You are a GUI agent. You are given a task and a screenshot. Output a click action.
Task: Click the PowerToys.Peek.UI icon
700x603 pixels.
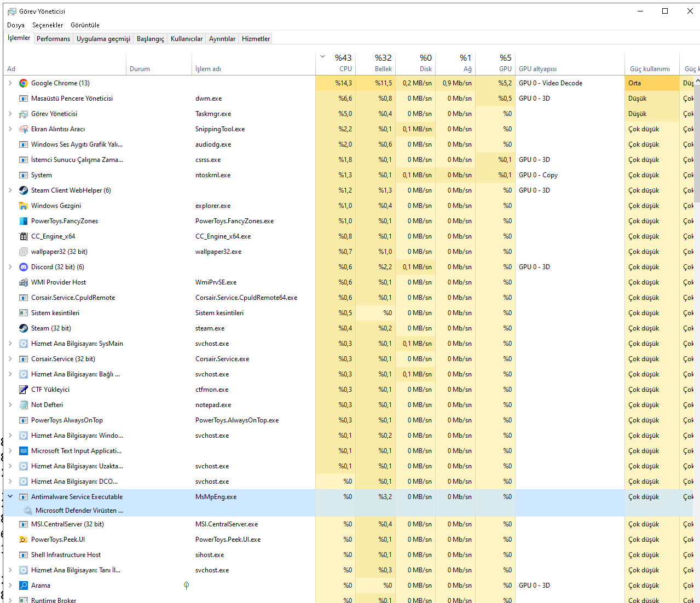24,540
